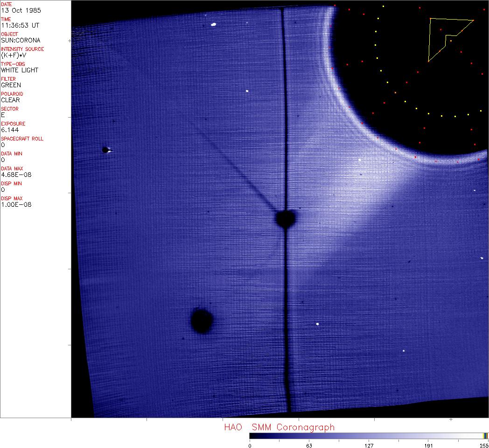Click the CLEAR polaroid value
Image resolution: width=489 pixels, height=448 pixels.
coord(10,100)
